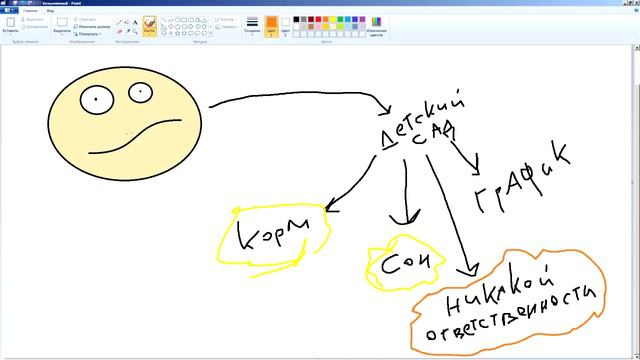Select the Eraser tool

click(119, 31)
